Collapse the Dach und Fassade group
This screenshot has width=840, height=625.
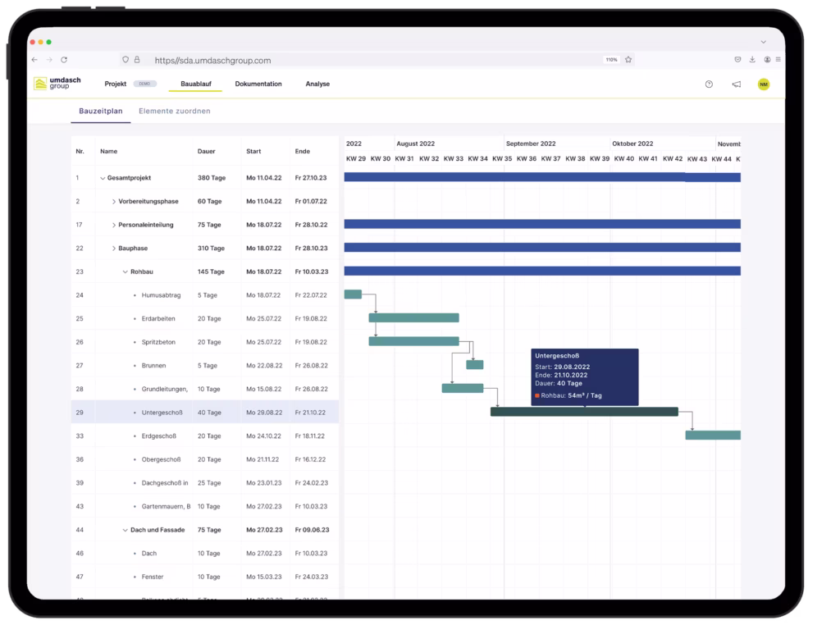click(126, 530)
